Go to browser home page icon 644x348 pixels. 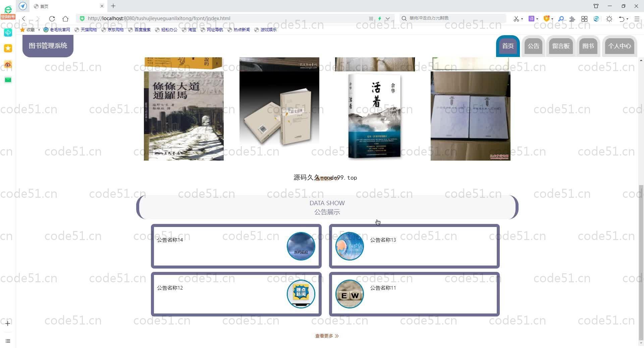click(65, 19)
